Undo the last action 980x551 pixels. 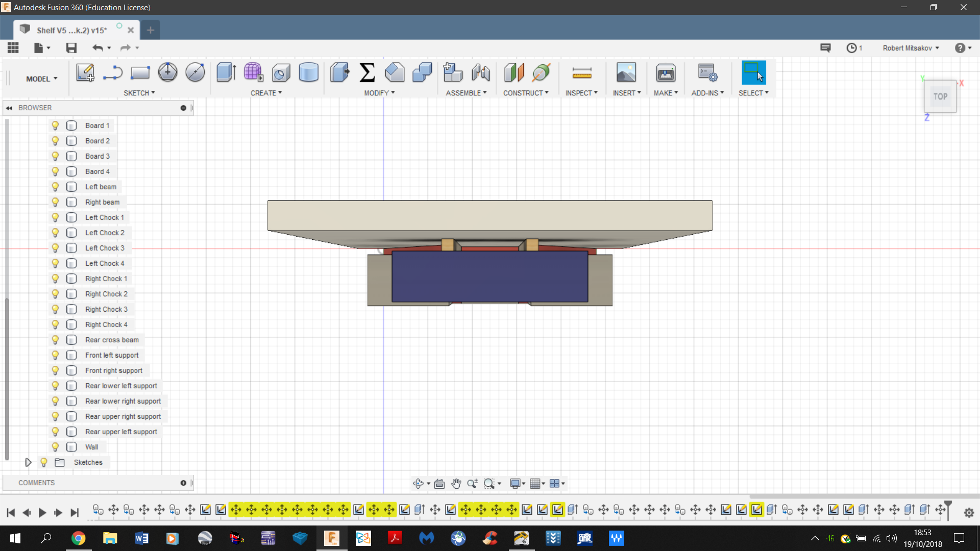97,47
